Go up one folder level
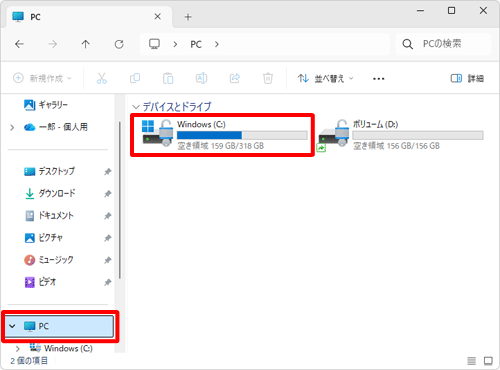The width and height of the screenshot is (500, 370). (86, 44)
